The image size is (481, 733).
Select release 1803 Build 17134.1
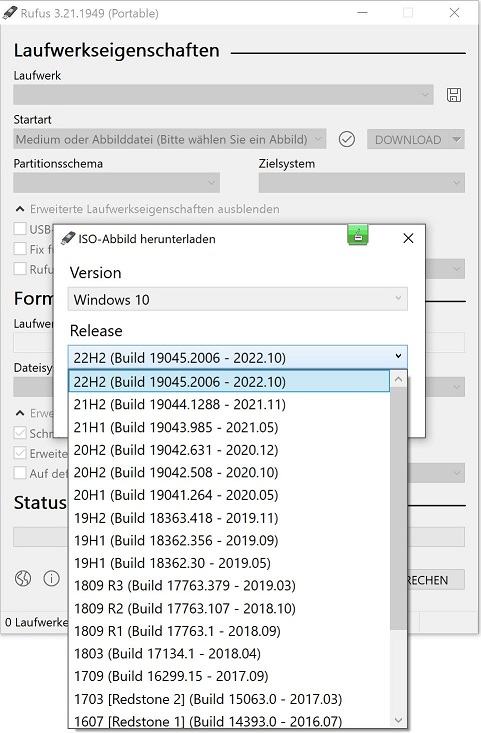pos(229,654)
